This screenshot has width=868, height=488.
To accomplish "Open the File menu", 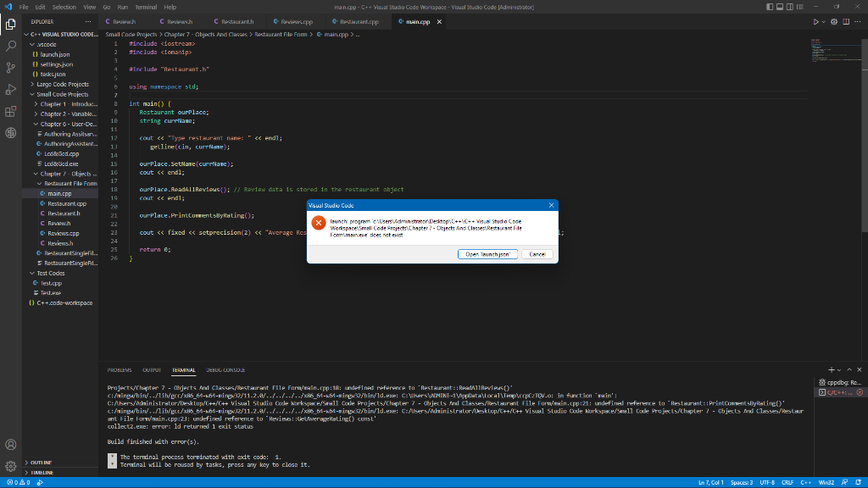I will coord(23,7).
